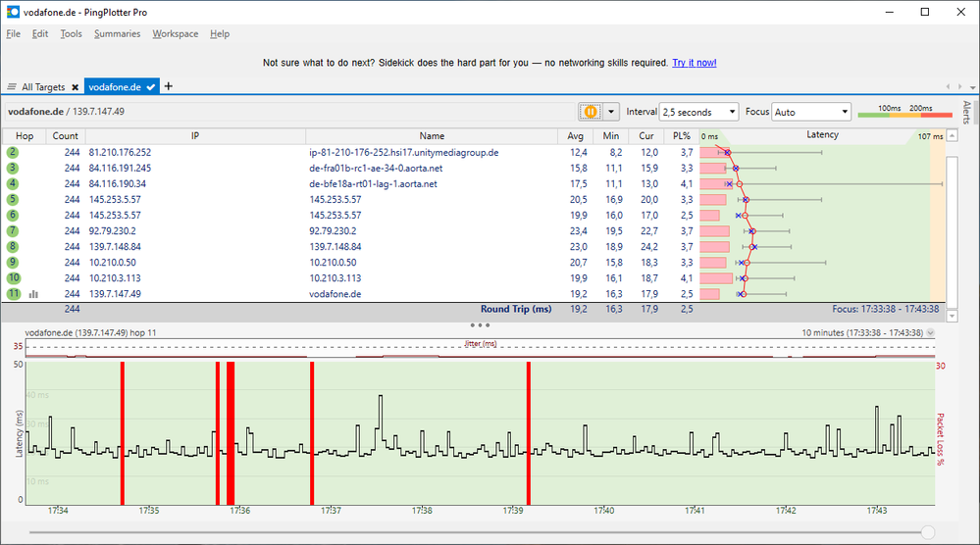Close the All Targets tab
This screenshot has height=545, width=980.
click(x=75, y=87)
